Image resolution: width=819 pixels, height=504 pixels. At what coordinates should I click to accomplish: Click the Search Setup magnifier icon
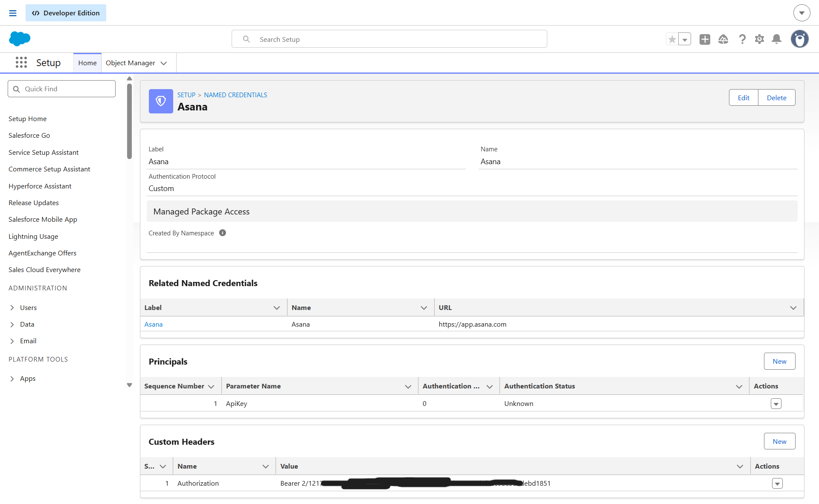pos(246,39)
